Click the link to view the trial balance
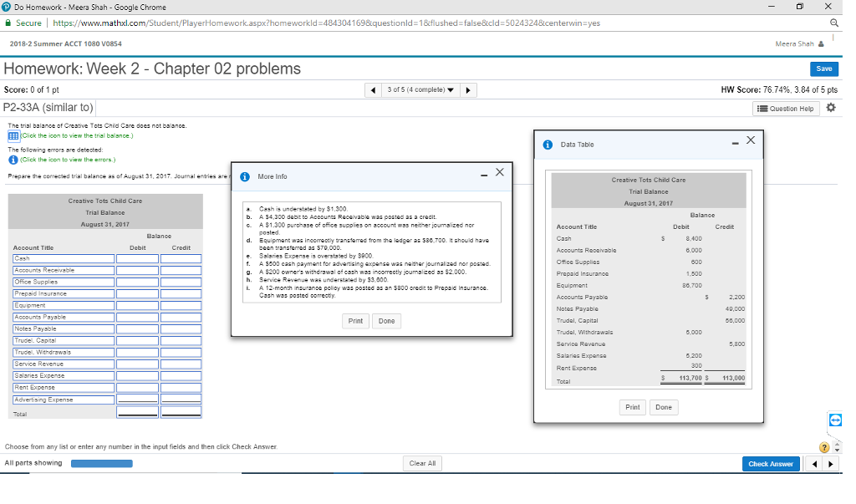This screenshot has width=856, height=504. point(76,136)
